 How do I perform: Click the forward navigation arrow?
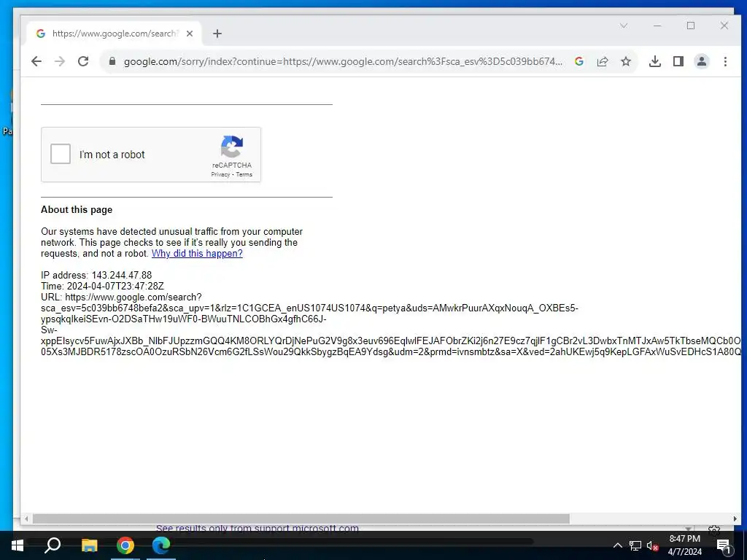pos(60,61)
